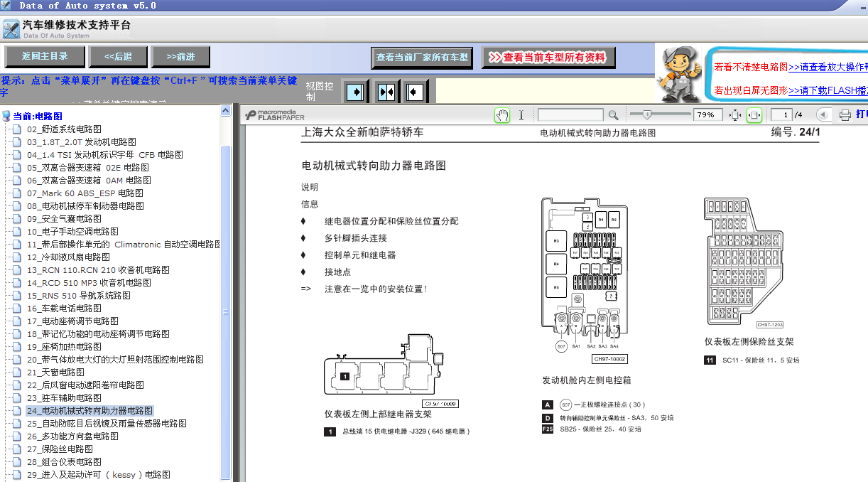Click the application icon in the title bar

tap(6, 6)
